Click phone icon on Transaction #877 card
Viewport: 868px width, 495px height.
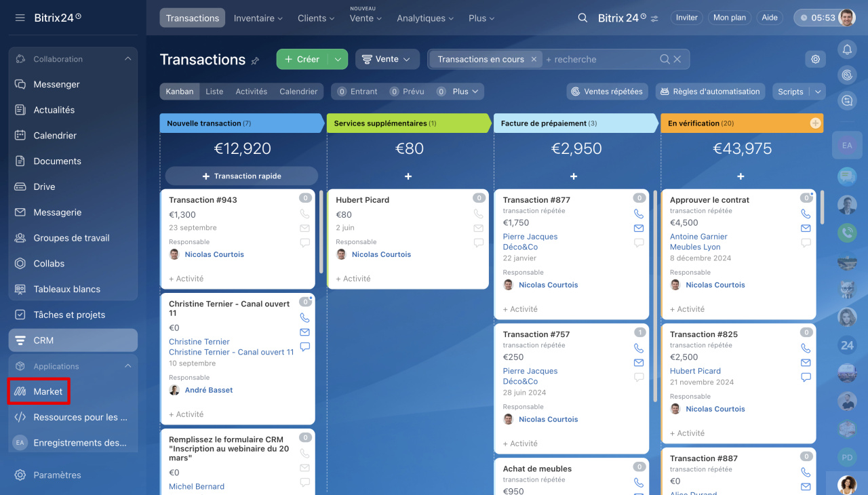pyautogui.click(x=638, y=214)
